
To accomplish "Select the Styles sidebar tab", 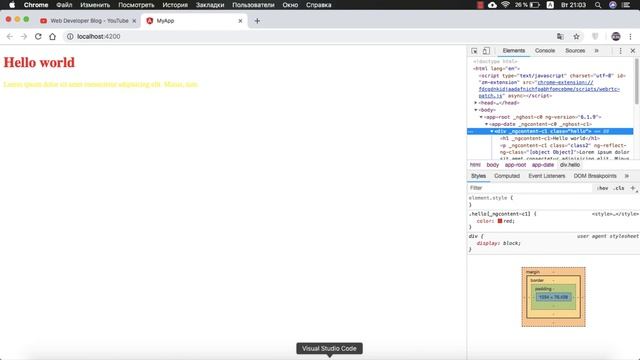I will coord(478,176).
